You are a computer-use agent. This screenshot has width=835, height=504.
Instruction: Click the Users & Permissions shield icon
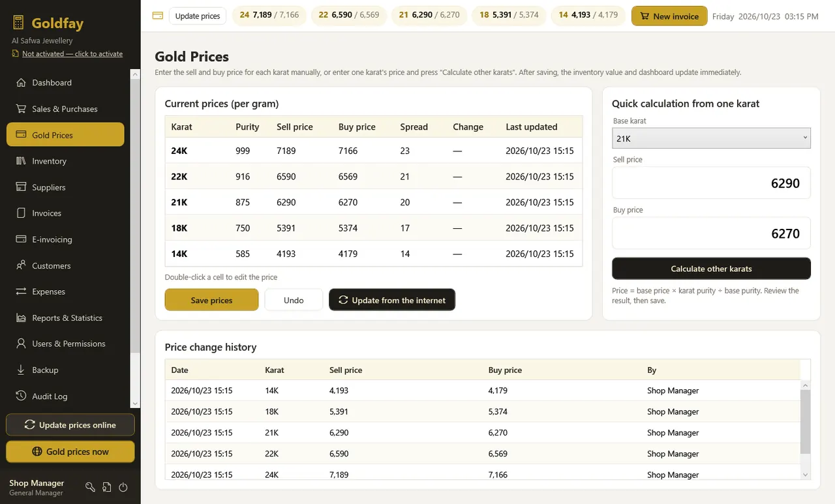pyautogui.click(x=21, y=344)
